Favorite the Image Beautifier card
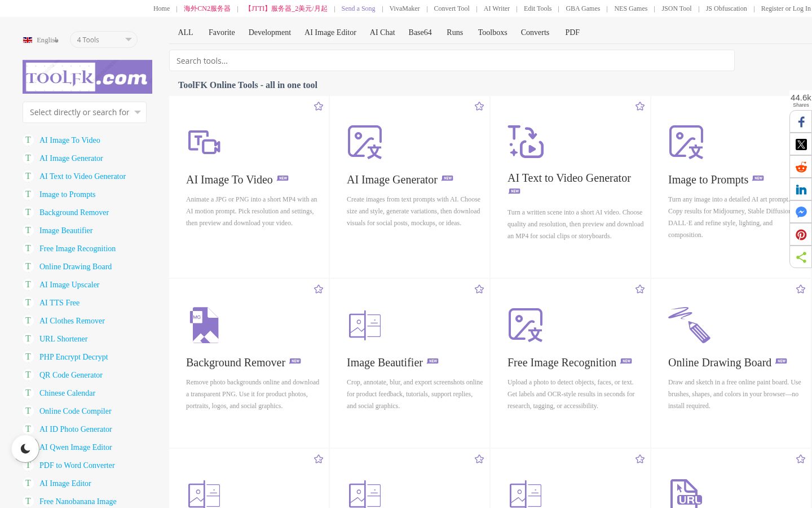The width and height of the screenshot is (812, 508). click(479, 289)
